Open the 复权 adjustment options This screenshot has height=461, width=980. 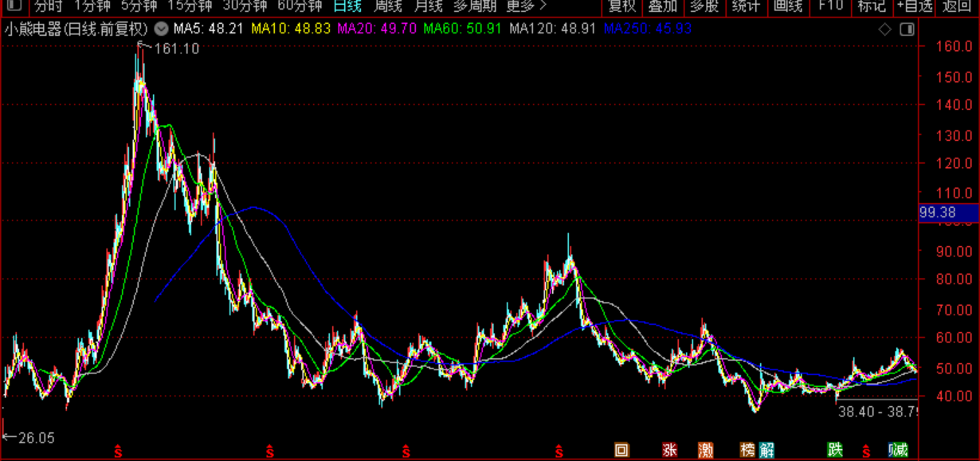pos(622,6)
